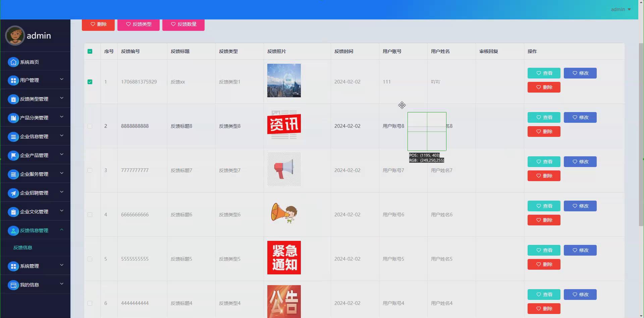Viewport: 644px width, 318px height.
Task: Click the 删除 bulk delete button
Action: [98, 24]
